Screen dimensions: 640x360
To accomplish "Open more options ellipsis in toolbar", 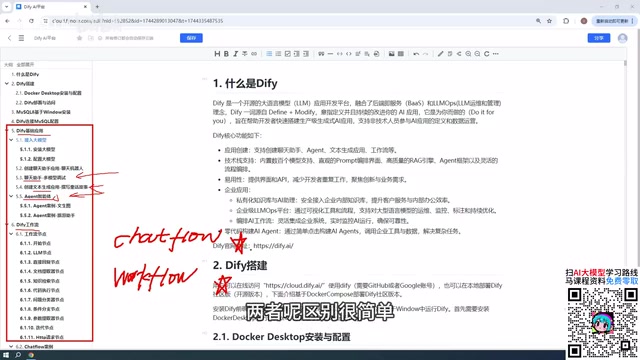I will [496, 54].
